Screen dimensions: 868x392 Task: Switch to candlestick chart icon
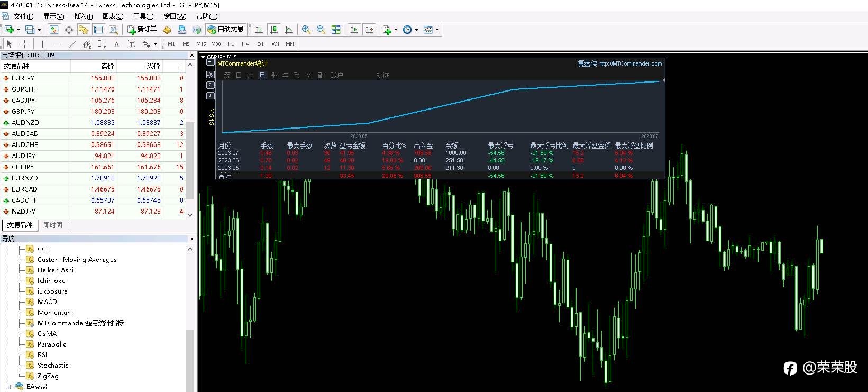click(x=274, y=30)
